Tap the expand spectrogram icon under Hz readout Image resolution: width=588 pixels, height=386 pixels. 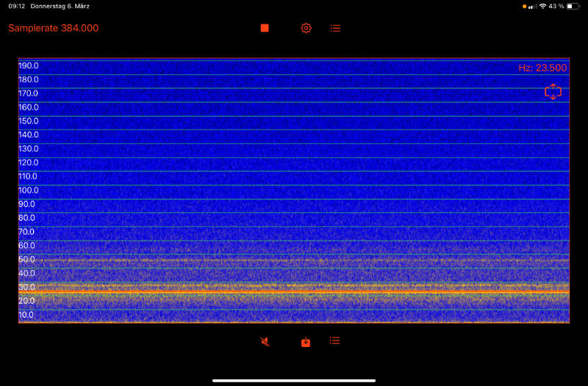coord(553,91)
